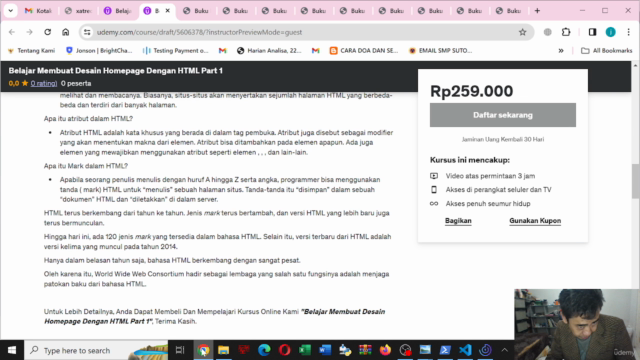This screenshot has height=360, width=640.
Task: Click the Rp259.000 price text
Action: [471, 91]
